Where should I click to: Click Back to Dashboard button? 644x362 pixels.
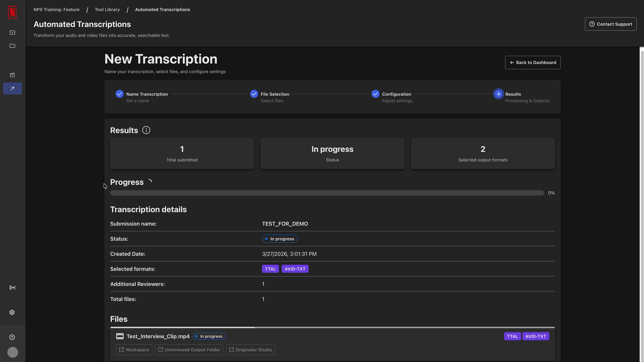tap(533, 63)
